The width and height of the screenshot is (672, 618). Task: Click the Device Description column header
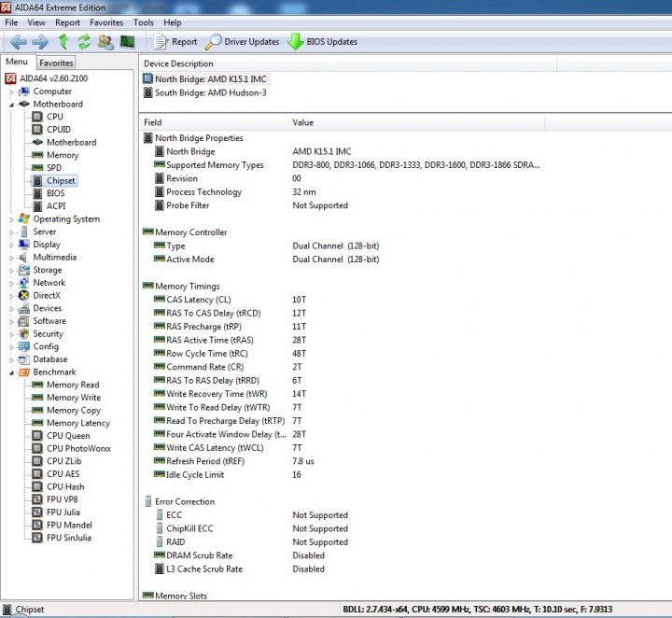coord(348,63)
